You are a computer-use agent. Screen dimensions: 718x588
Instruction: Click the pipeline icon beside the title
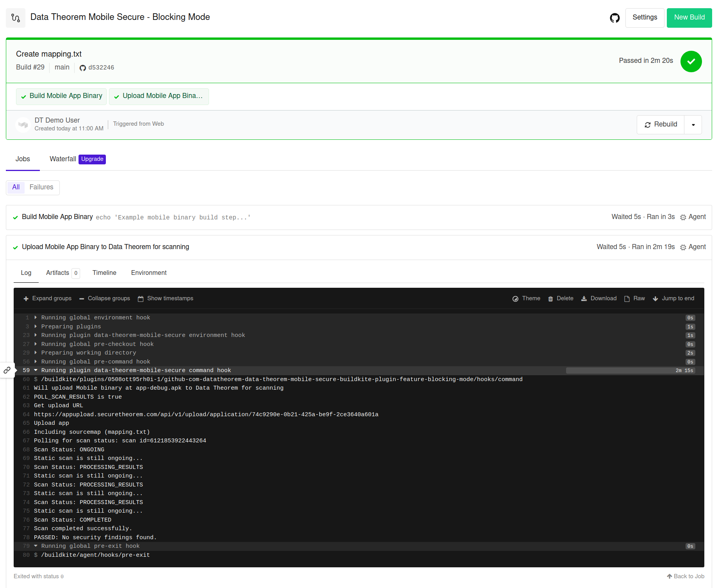tap(16, 18)
